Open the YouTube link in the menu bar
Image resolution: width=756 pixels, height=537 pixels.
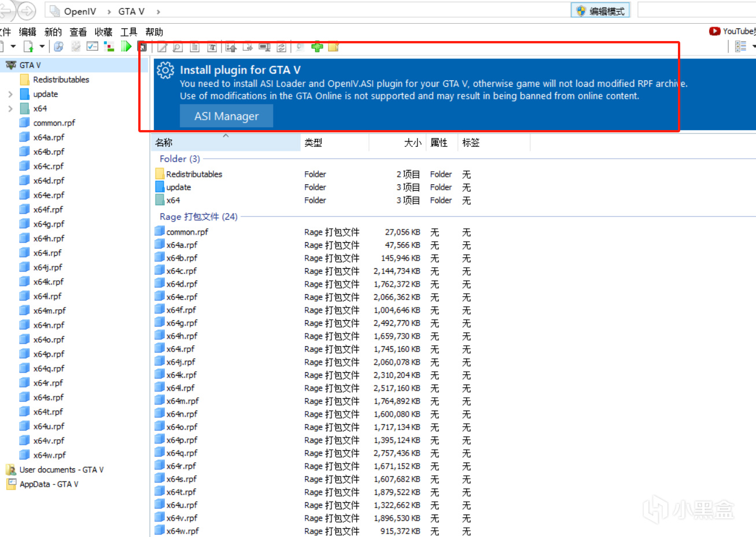click(733, 31)
